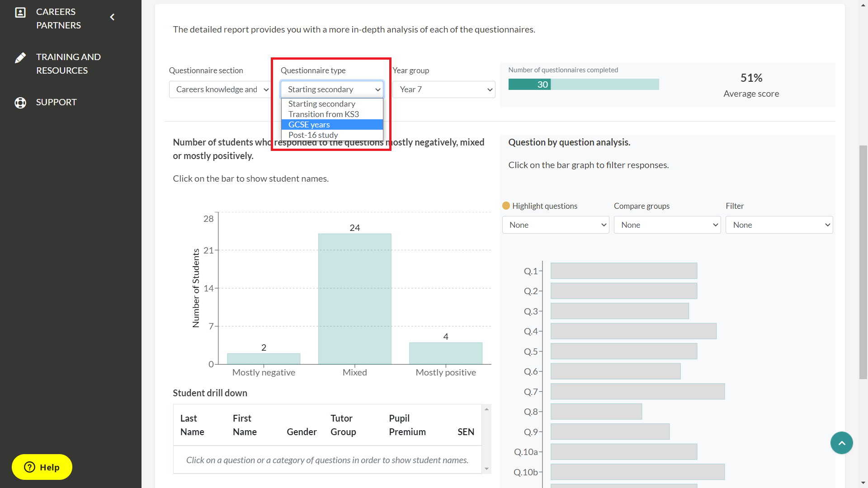Choose Post-16 study option

click(332, 135)
